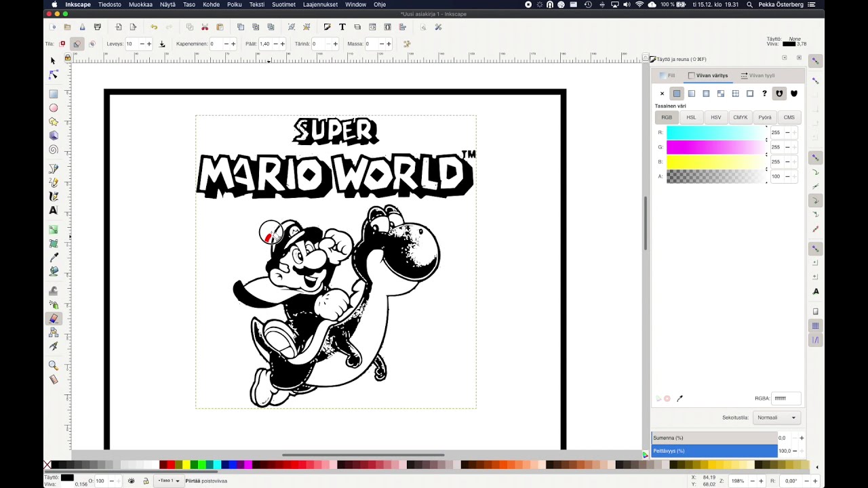Select the arrow Selector tool
Image resolution: width=868 pixels, height=488 pixels.
coord(53,61)
